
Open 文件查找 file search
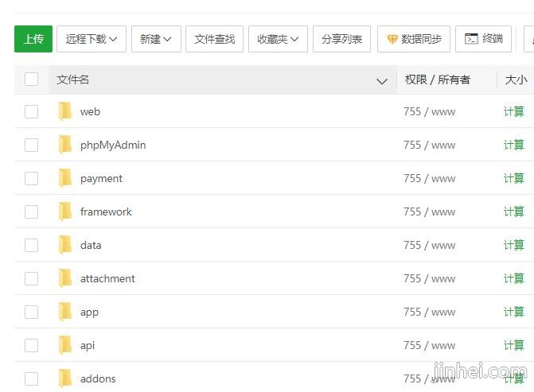tap(215, 39)
